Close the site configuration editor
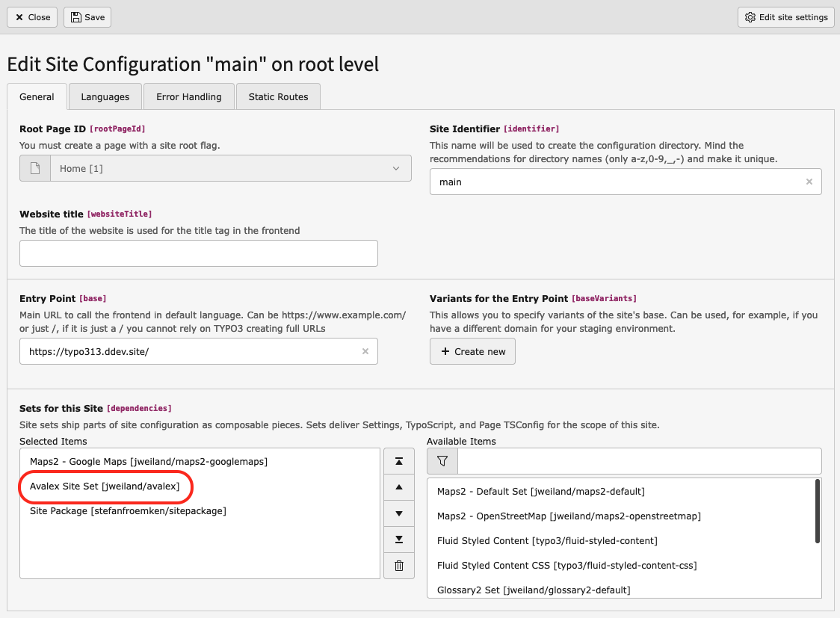This screenshot has height=618, width=840. pos(33,17)
